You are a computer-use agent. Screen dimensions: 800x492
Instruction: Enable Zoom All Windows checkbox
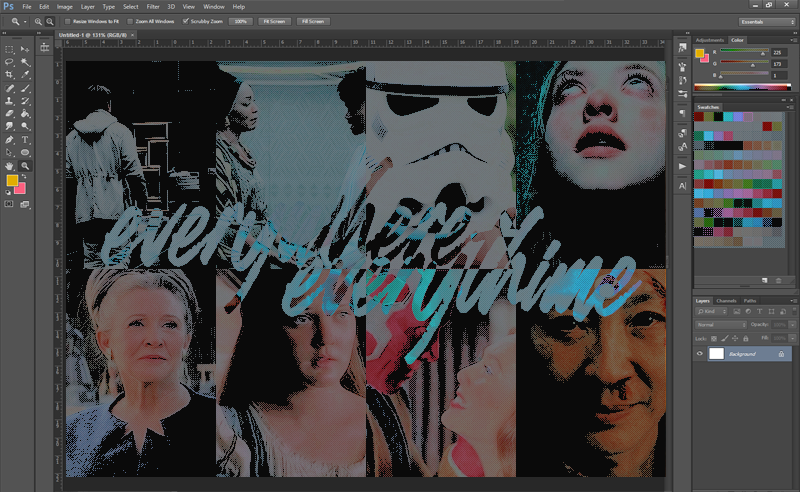click(x=130, y=21)
